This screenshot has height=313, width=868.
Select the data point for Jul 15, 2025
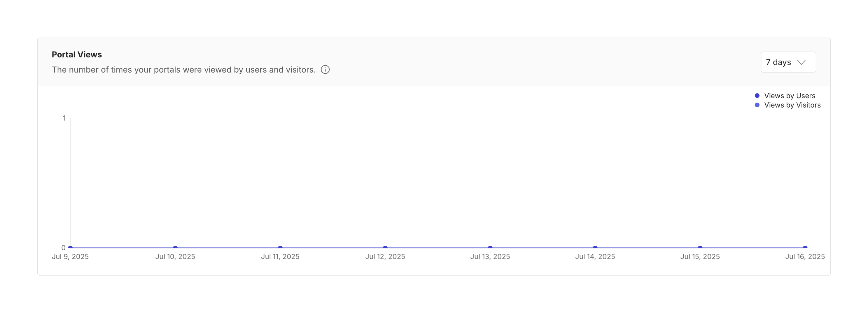[700, 248]
